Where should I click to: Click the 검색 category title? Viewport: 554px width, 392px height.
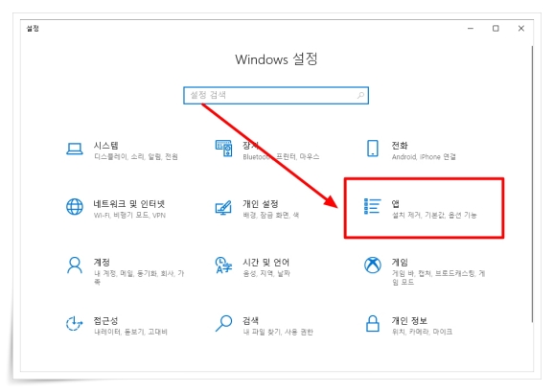pos(250,321)
